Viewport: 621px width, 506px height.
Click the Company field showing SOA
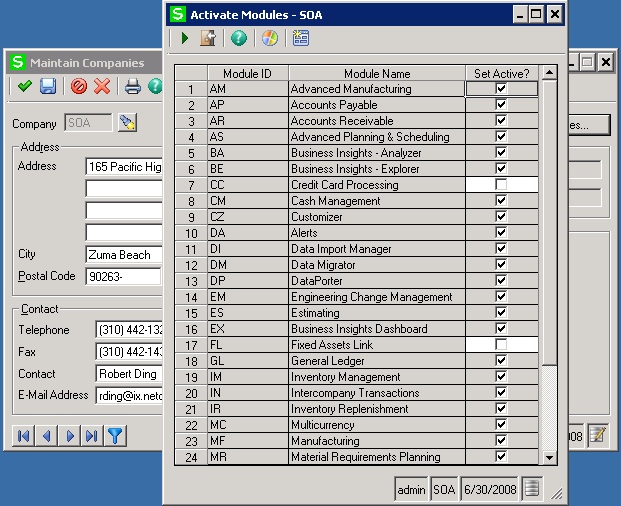[x=88, y=123]
